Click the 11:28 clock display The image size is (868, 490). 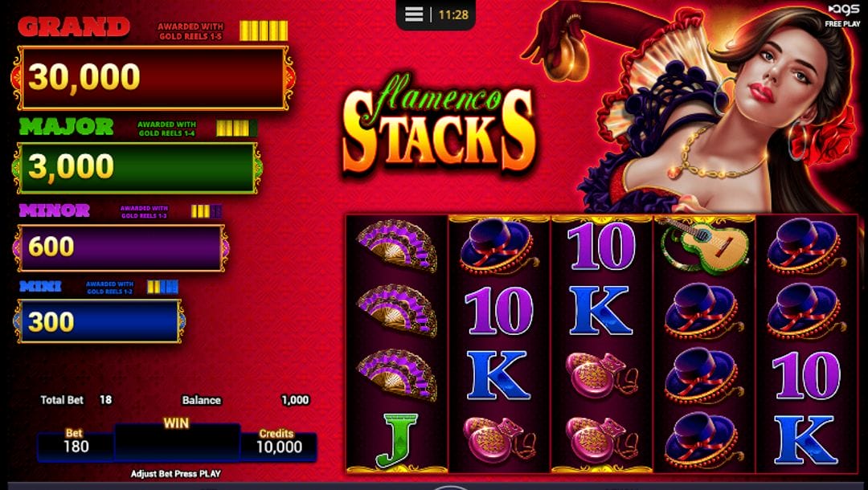pyautogui.click(x=453, y=15)
